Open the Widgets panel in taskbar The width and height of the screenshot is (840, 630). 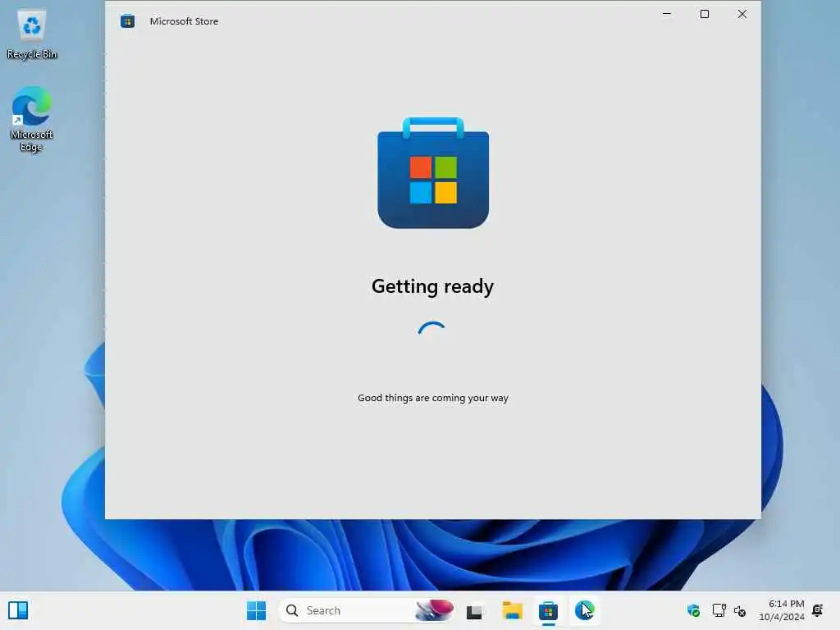(18, 610)
